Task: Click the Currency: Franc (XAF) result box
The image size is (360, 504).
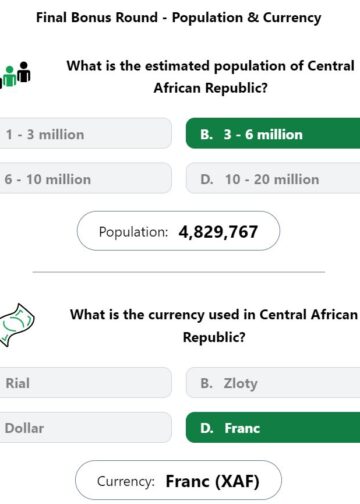Action: click(x=178, y=480)
